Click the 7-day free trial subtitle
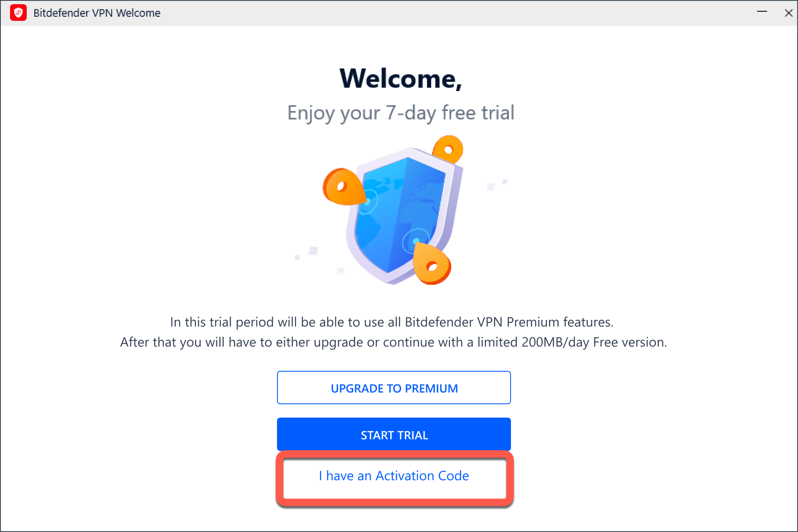The image size is (798, 532). 401,112
